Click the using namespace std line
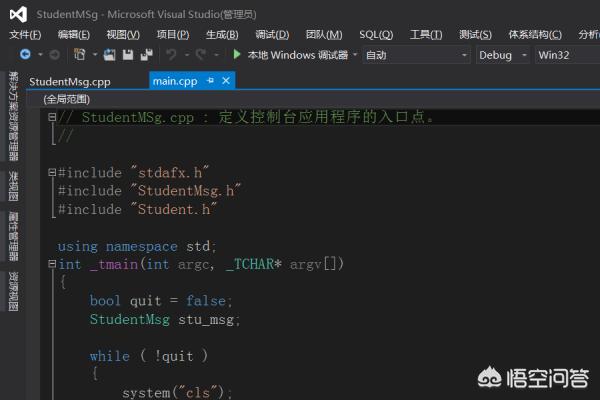 [137, 246]
